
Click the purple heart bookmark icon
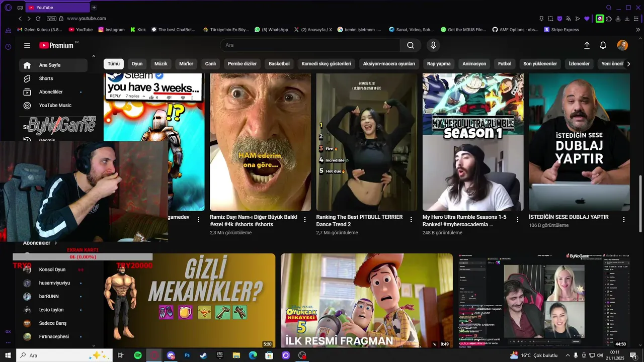(587, 19)
